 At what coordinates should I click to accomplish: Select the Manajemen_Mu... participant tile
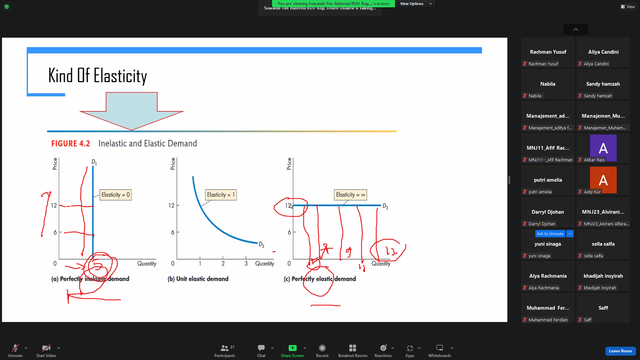(x=603, y=116)
